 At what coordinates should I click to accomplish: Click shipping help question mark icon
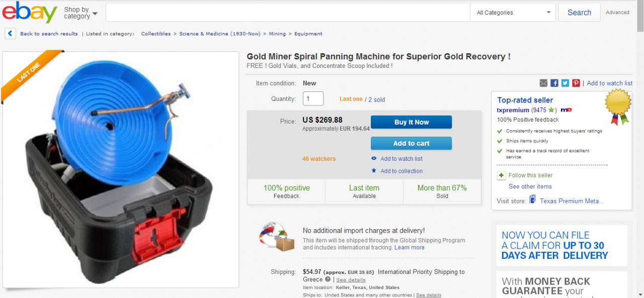[x=328, y=279]
